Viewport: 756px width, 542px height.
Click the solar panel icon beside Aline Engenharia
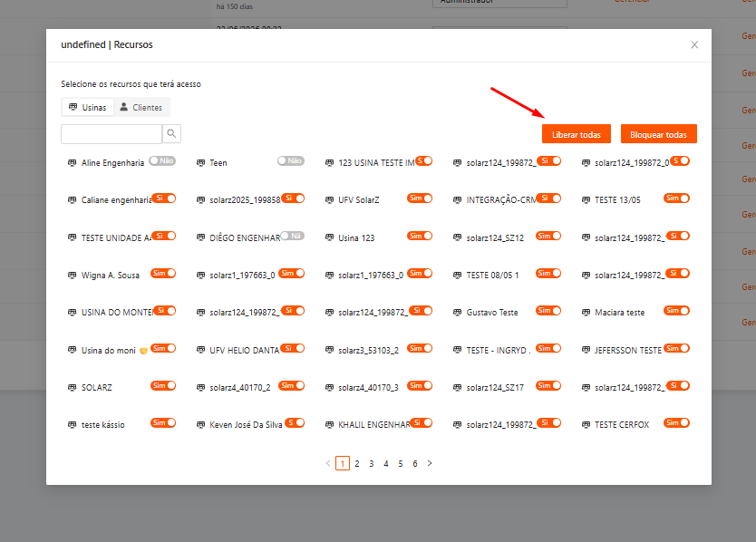[73, 163]
